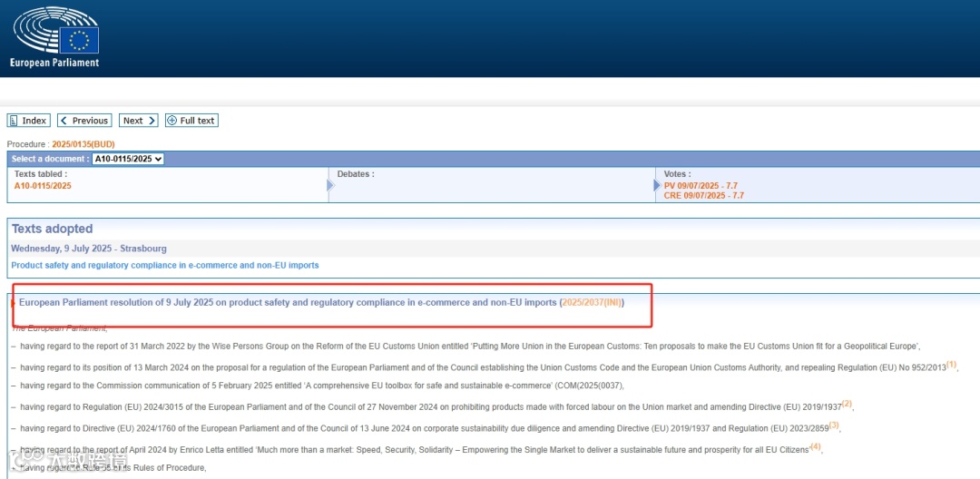Select the Wise Persons Group report paragraph
The height and width of the screenshot is (479, 980).
(471, 346)
